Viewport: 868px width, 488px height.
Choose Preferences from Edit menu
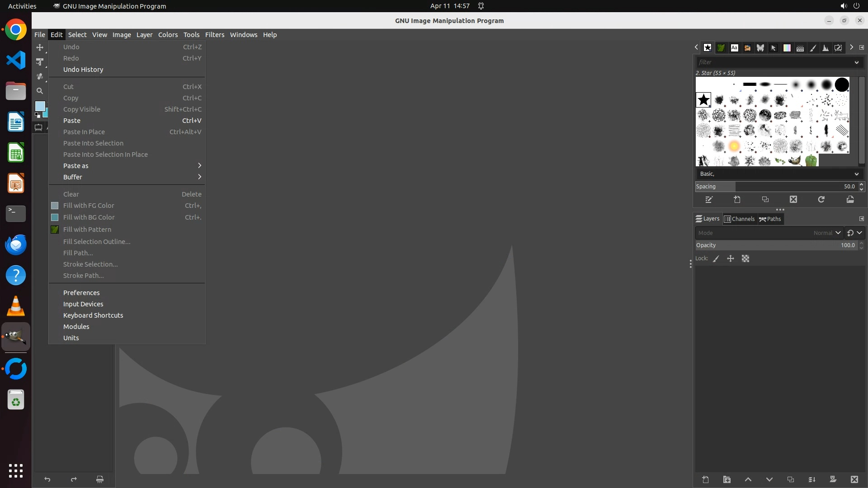(81, 293)
